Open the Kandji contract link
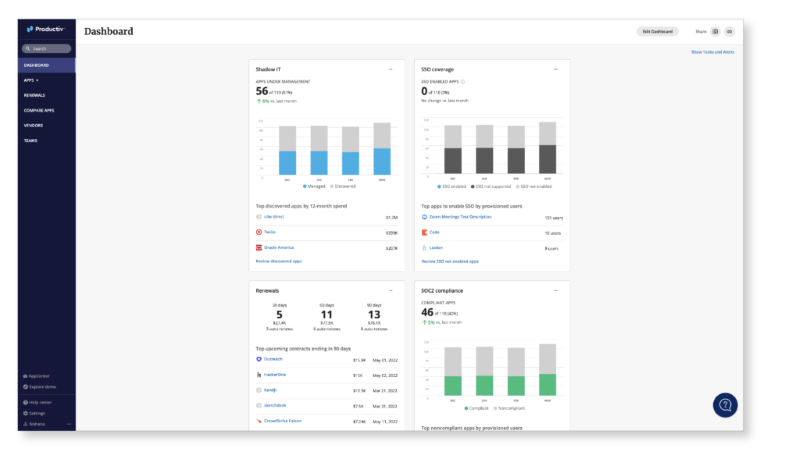The image size is (800, 463). tap(270, 390)
